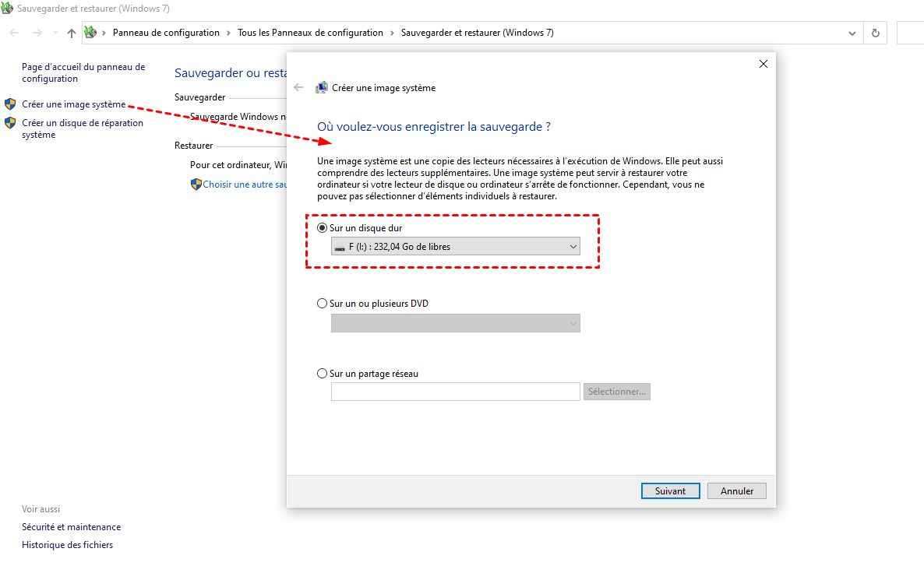Click the window title bar icon
This screenshot has height=566, width=924.
(x=7, y=9)
